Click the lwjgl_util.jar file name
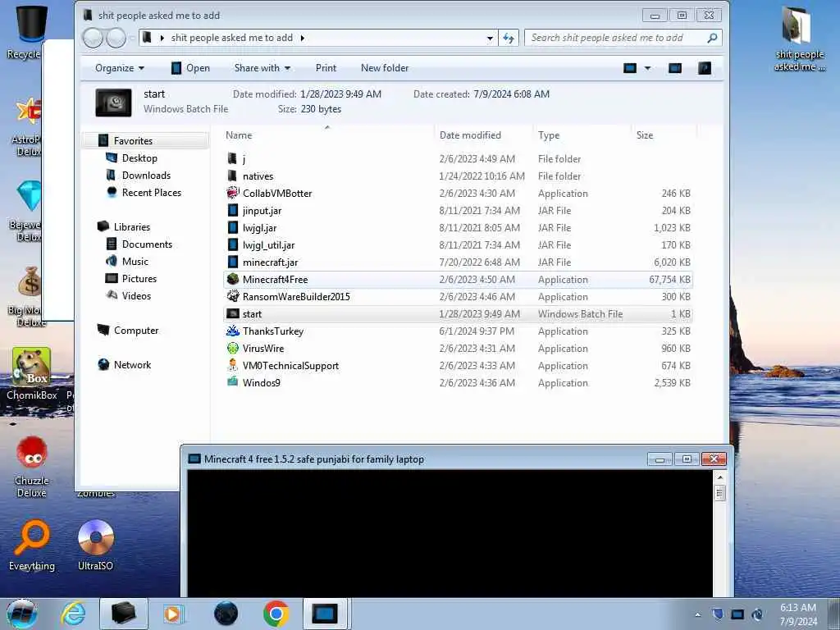This screenshot has width=840, height=630. point(268,244)
